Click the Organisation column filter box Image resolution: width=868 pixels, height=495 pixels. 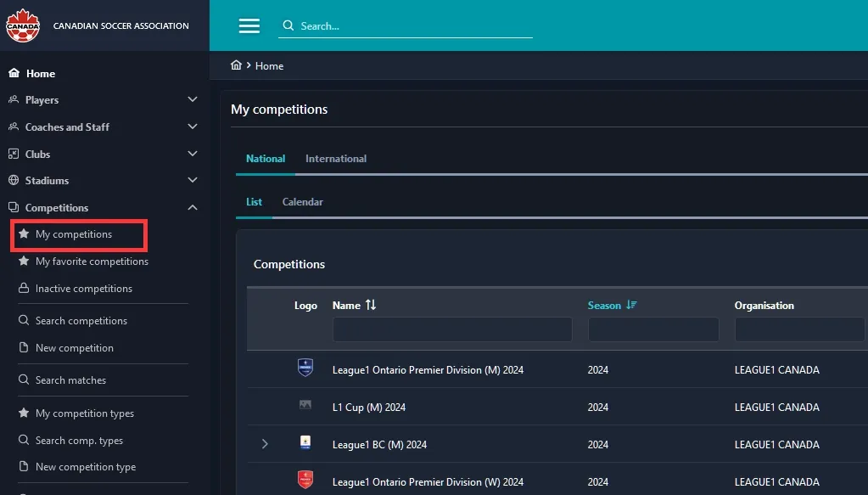point(800,329)
